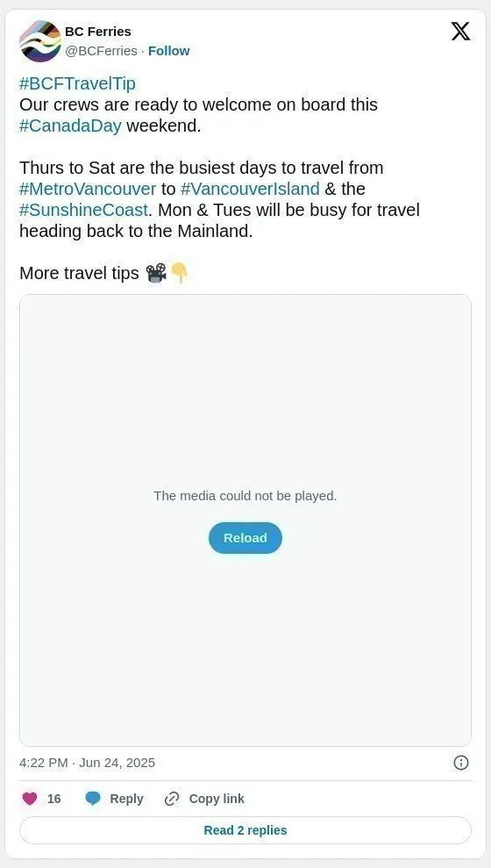
Task: Reload the failed media
Action: [245, 537]
